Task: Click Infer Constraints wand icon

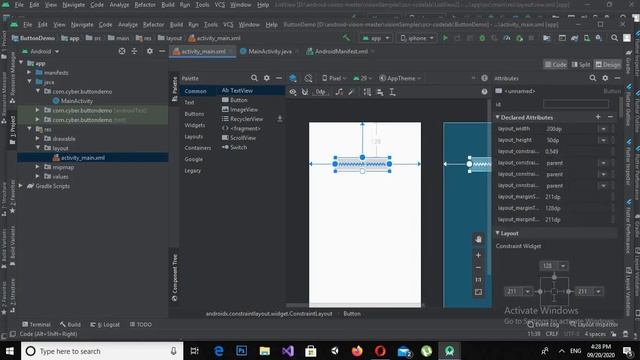Action: pyautogui.click(x=351, y=92)
